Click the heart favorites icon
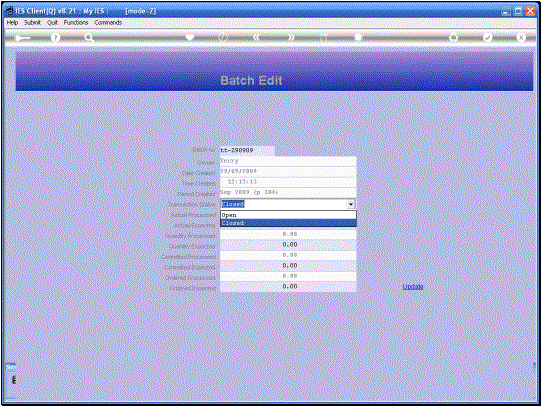The height and width of the screenshot is (406, 541). click(190, 38)
